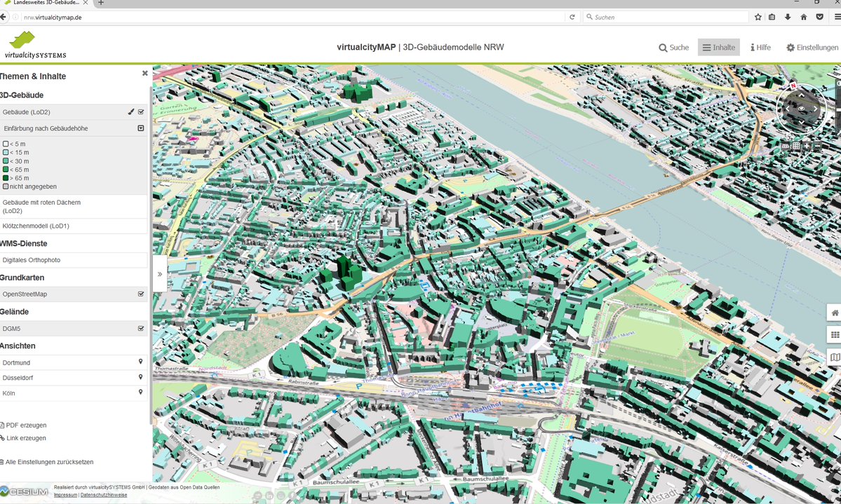Viewport: 841px width, 504px height.
Task: Click the '> 65 m' dark green swatch
Action: click(6, 178)
